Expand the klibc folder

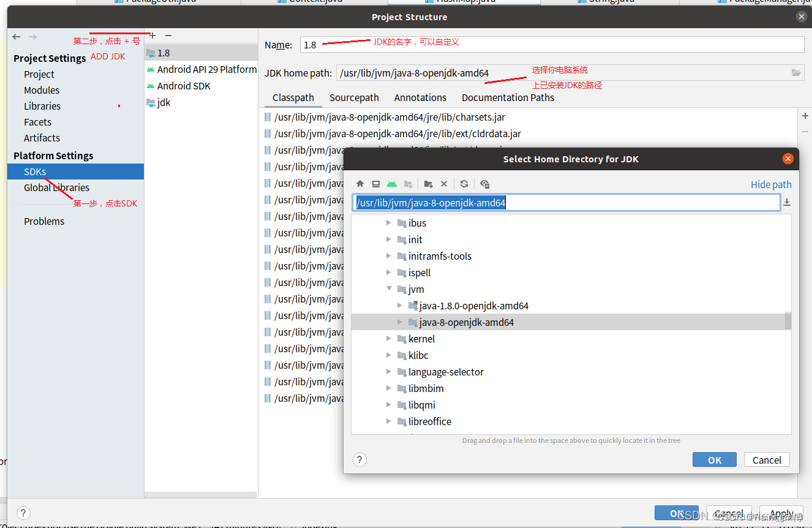389,355
